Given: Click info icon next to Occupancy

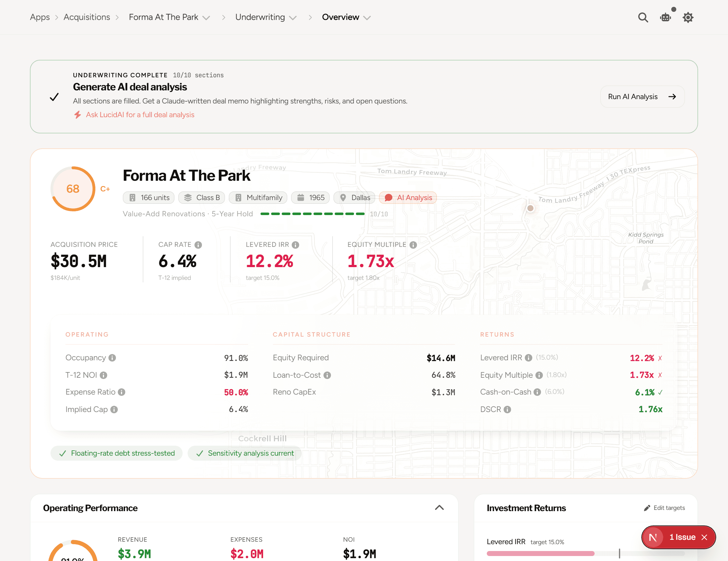Looking at the screenshot, I should [112, 358].
